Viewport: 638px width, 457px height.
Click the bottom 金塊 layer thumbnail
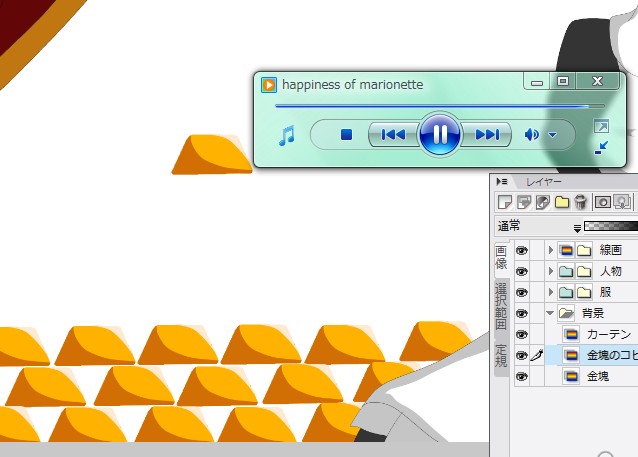572,376
